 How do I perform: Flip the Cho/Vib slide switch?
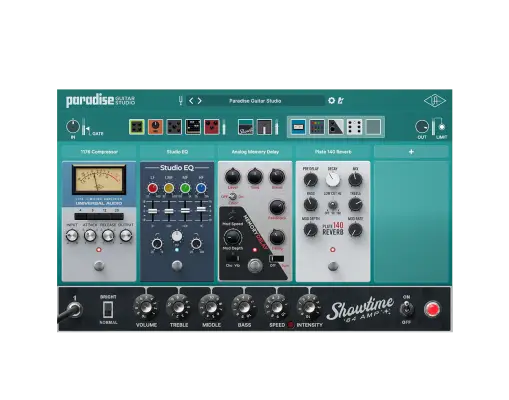tap(233, 258)
